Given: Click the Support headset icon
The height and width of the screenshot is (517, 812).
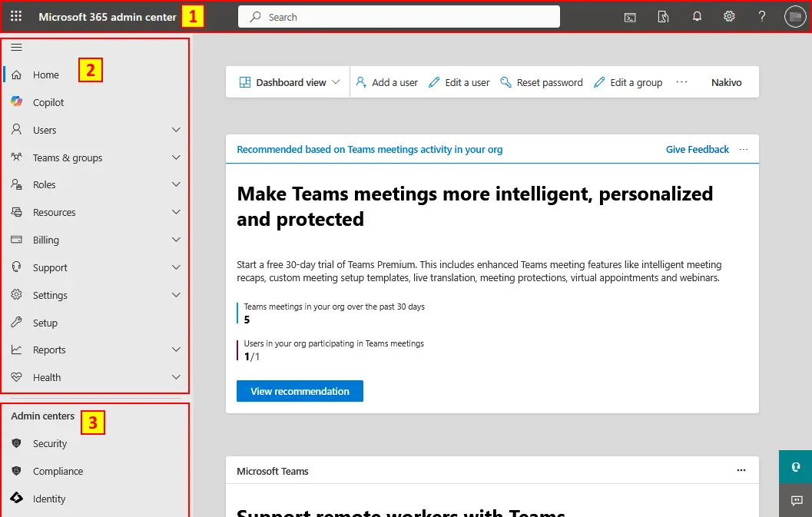Looking at the screenshot, I should click(x=17, y=267).
